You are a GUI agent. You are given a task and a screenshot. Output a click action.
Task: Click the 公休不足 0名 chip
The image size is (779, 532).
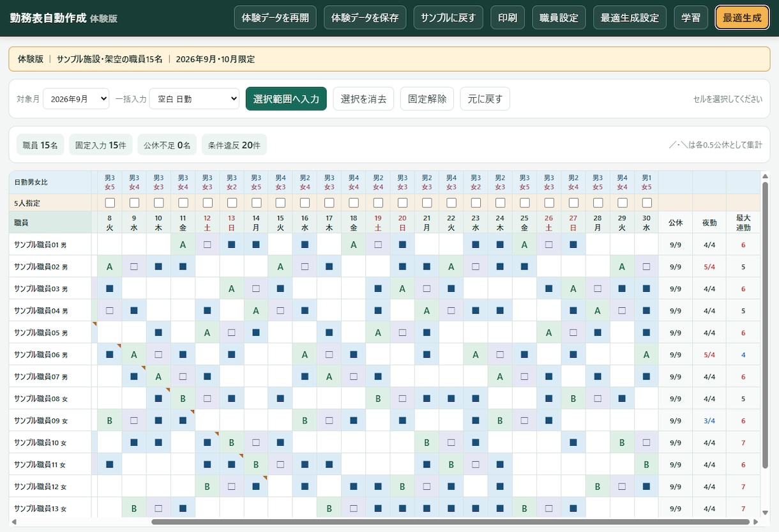coord(167,145)
